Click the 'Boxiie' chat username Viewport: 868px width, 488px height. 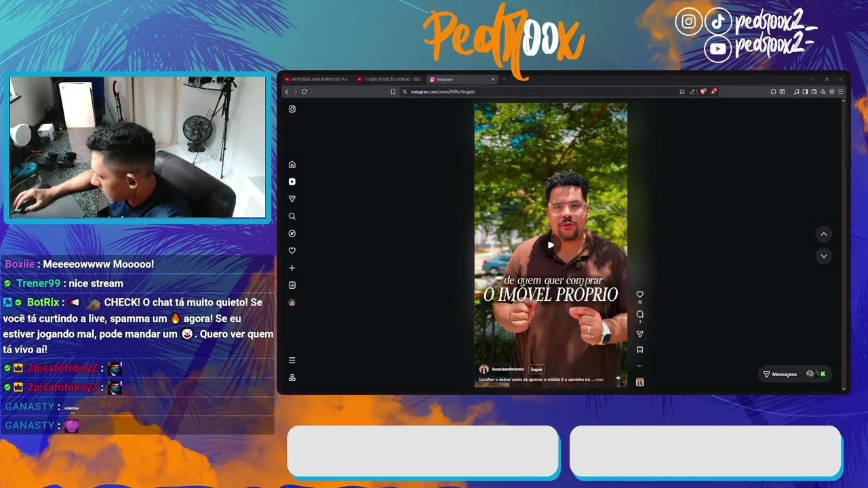pos(20,264)
